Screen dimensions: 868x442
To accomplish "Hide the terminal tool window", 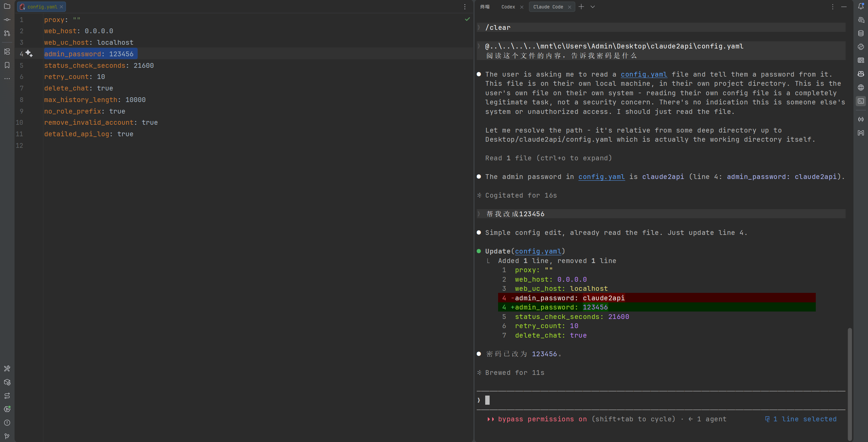I will [x=844, y=7].
